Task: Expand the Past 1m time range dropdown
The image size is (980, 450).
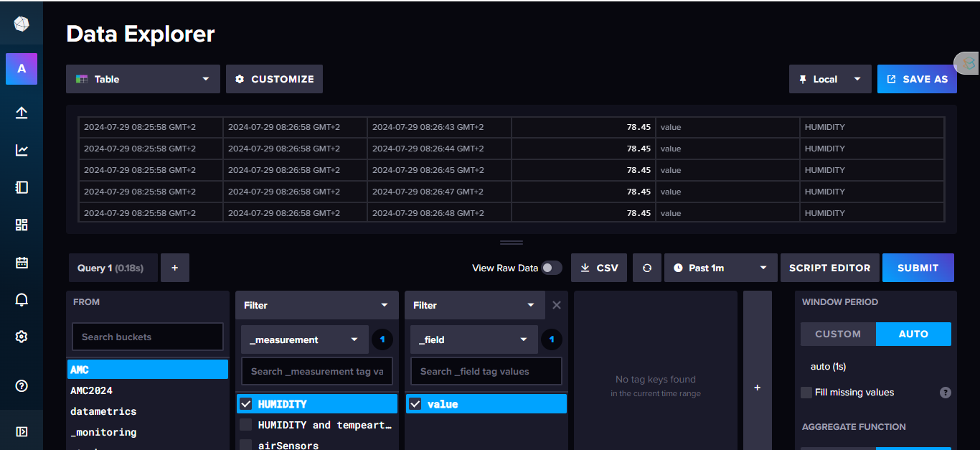Action: pyautogui.click(x=720, y=268)
